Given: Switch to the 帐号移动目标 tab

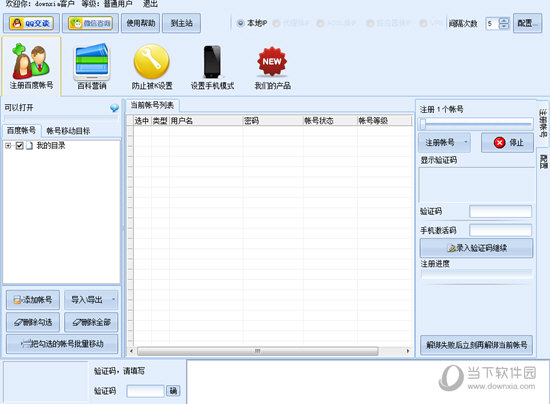Looking at the screenshot, I should click(68, 131).
